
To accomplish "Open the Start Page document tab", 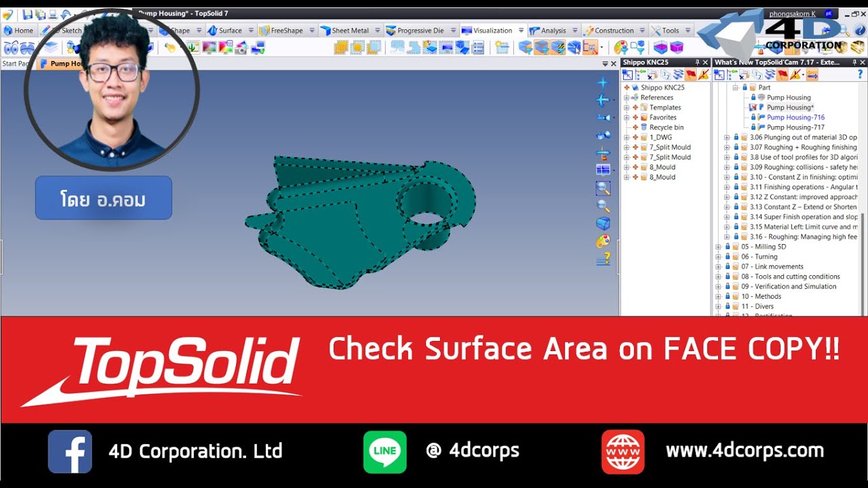I will pyautogui.click(x=15, y=64).
